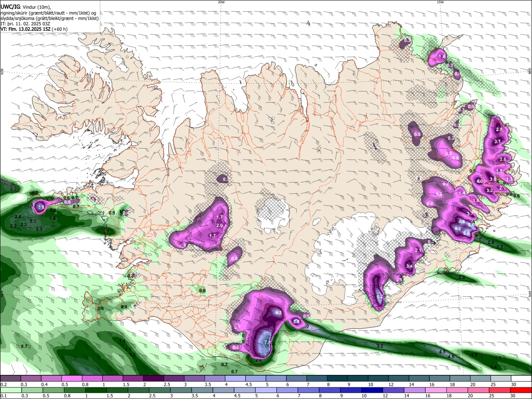This screenshot has height=399, width=532.
Task: Click the 1.5 rain value label
Action: point(474,355)
